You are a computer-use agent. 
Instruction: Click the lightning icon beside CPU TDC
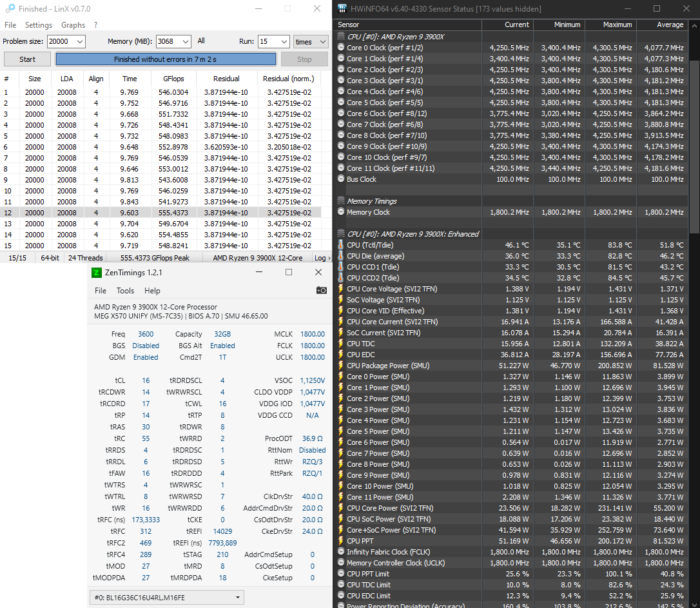pyautogui.click(x=340, y=344)
